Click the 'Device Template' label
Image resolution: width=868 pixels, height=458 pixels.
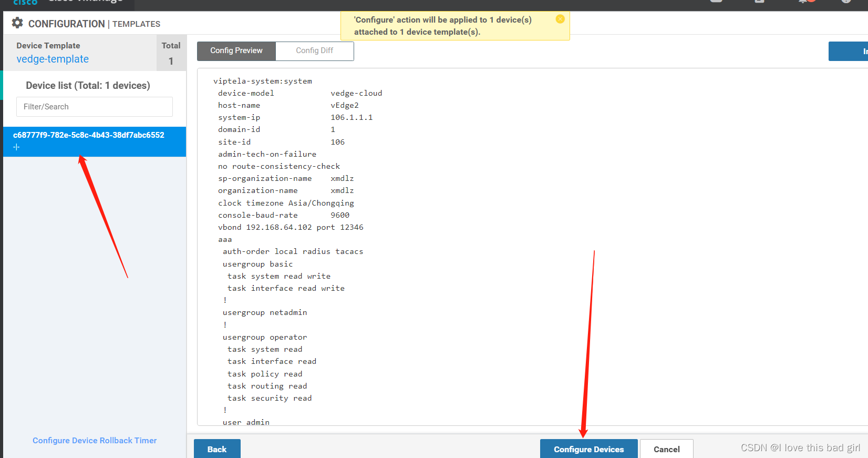tap(48, 46)
